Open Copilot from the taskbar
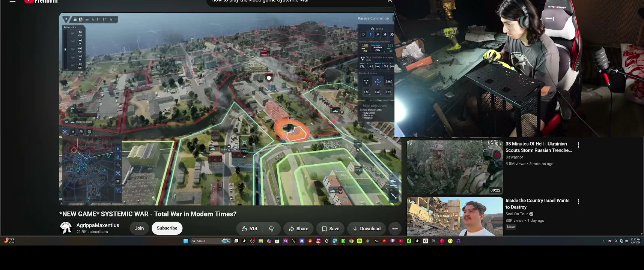 click(269, 241)
